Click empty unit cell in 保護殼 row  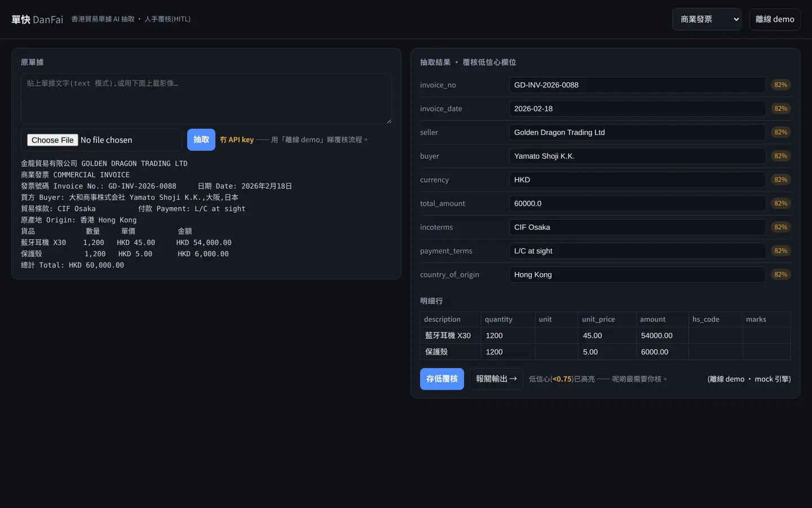557,352
